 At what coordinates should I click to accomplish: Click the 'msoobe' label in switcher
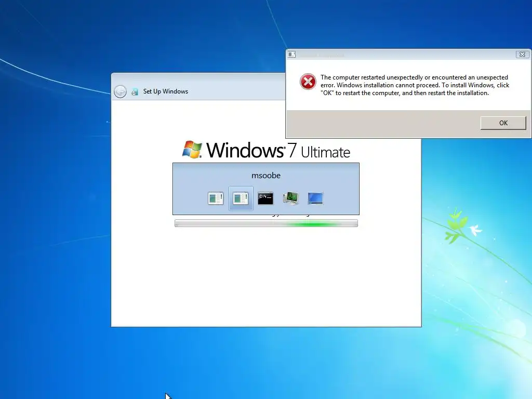(x=266, y=176)
